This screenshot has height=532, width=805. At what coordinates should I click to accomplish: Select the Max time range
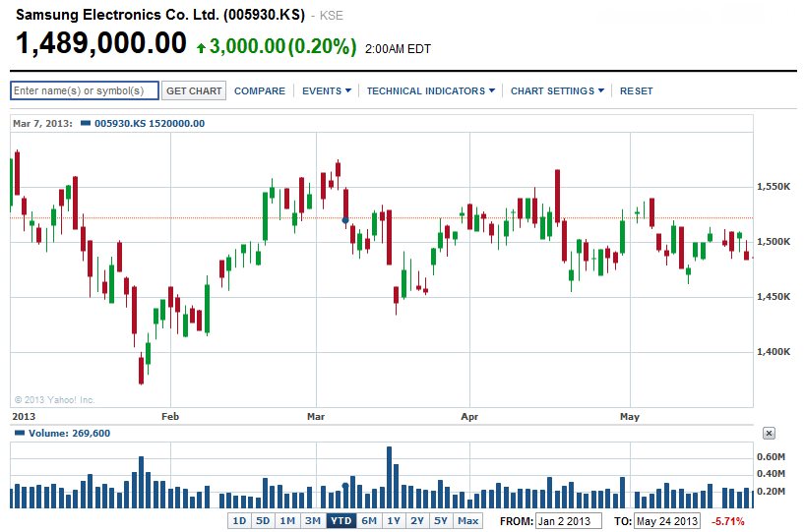click(467, 521)
